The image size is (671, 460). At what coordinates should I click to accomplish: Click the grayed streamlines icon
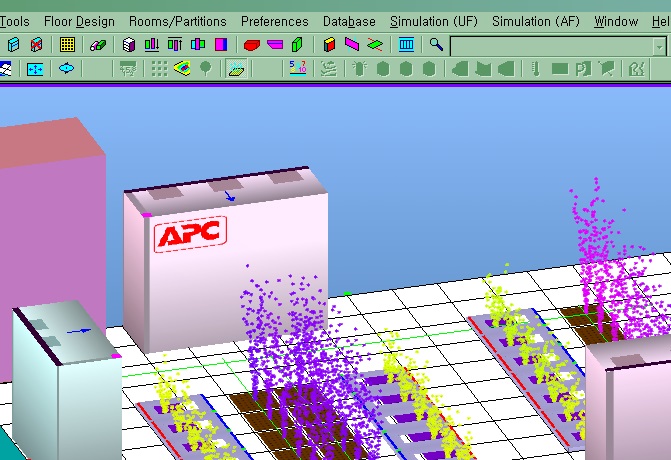329,68
